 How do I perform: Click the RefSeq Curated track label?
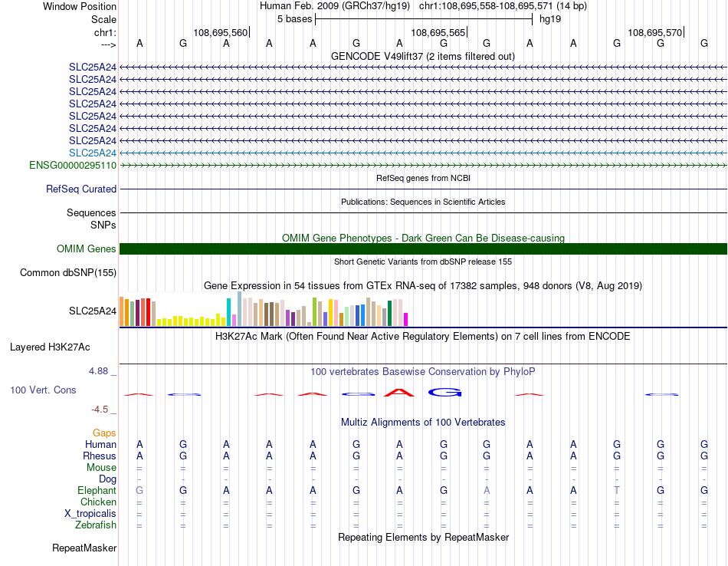point(81,189)
